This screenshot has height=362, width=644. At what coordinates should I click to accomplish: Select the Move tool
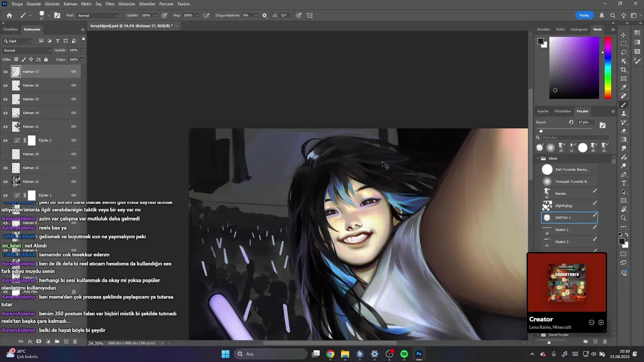(624, 35)
